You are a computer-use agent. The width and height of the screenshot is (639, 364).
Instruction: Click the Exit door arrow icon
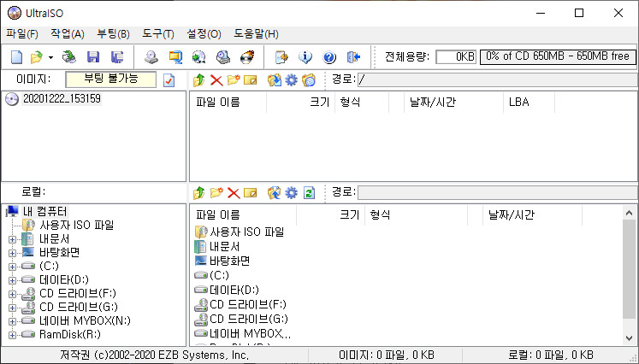[353, 57]
